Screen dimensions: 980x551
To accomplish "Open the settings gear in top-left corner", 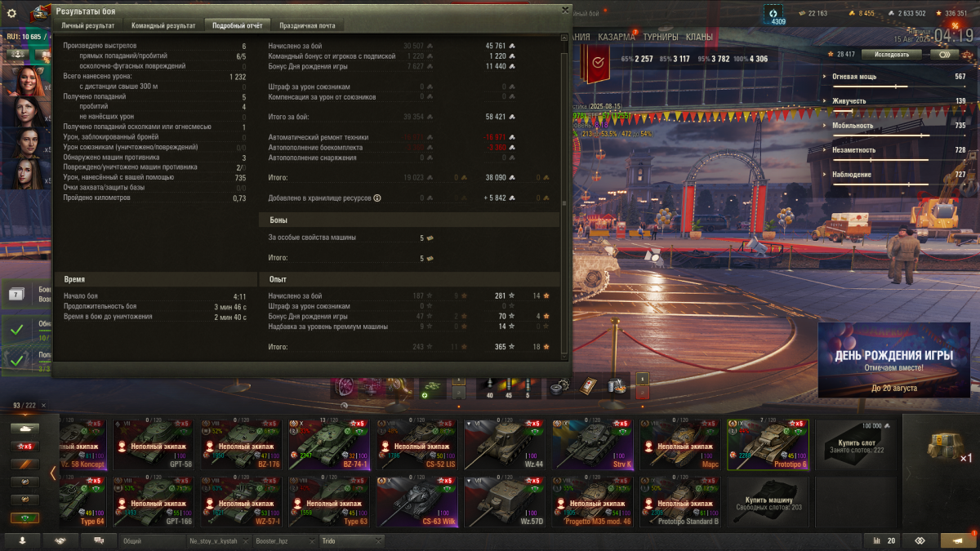I will pyautogui.click(x=11, y=12).
